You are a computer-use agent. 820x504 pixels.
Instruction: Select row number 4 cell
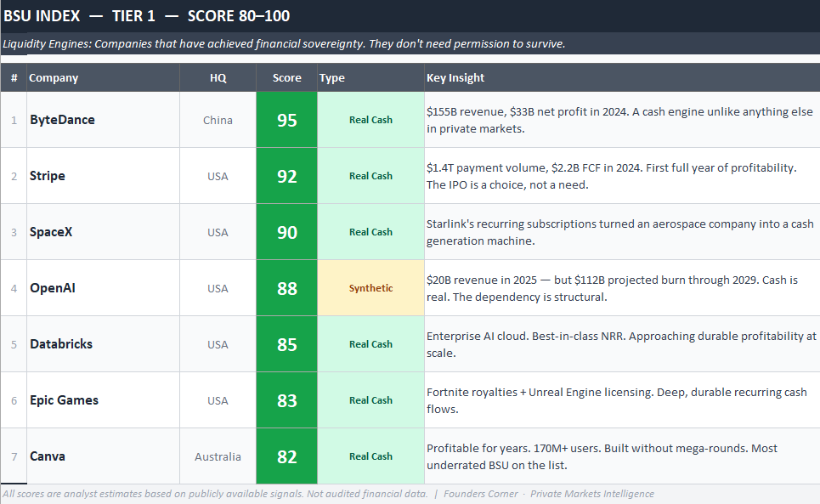pyautogui.click(x=14, y=288)
